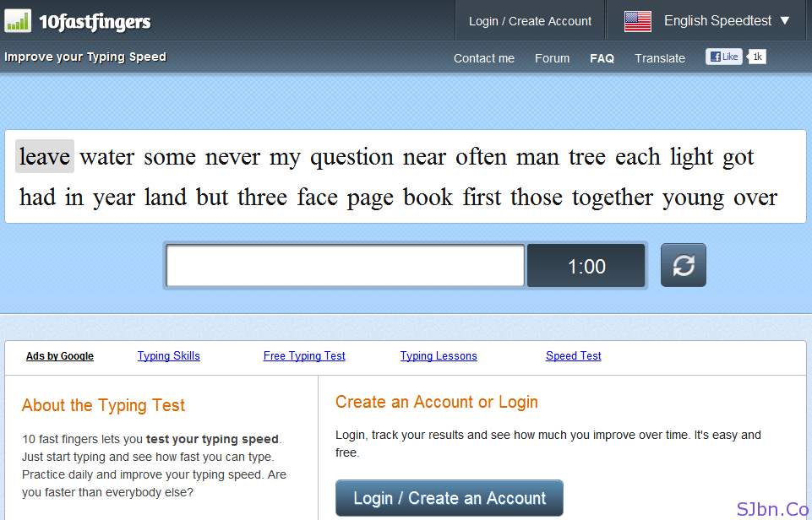
Task: Click the Create an Account or Login heading
Action: (437, 402)
